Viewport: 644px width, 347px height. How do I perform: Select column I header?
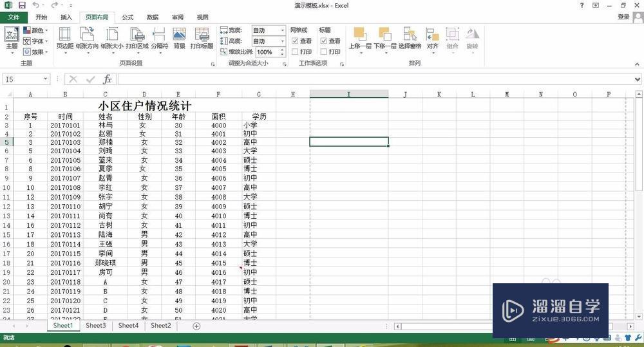click(x=348, y=94)
